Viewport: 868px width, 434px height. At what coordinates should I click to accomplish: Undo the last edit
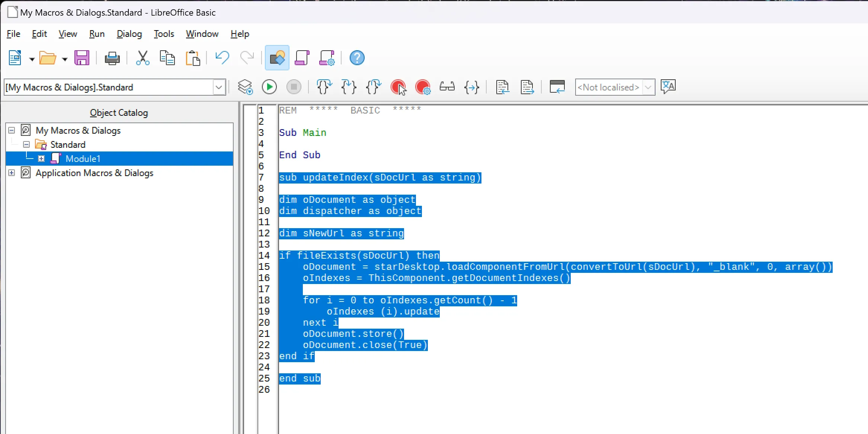pos(222,58)
